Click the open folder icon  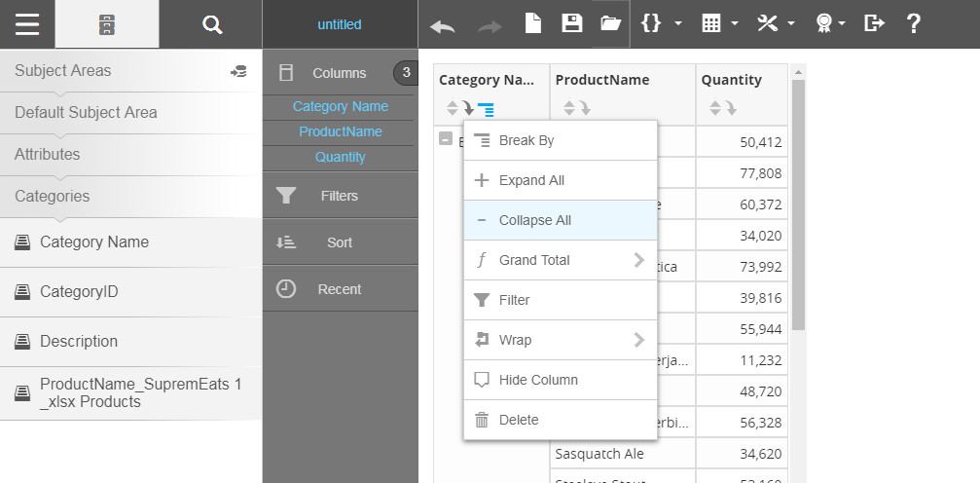pos(610,24)
